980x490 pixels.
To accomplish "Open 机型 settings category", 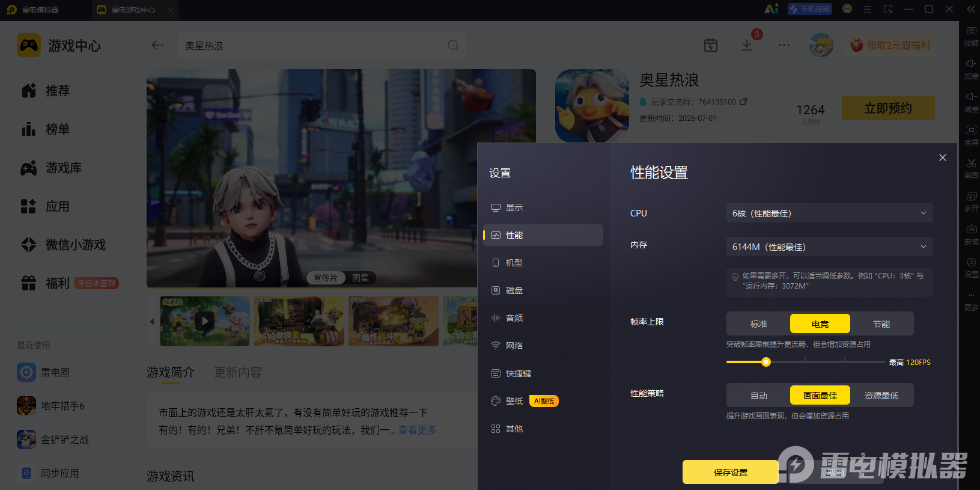I will [x=543, y=263].
